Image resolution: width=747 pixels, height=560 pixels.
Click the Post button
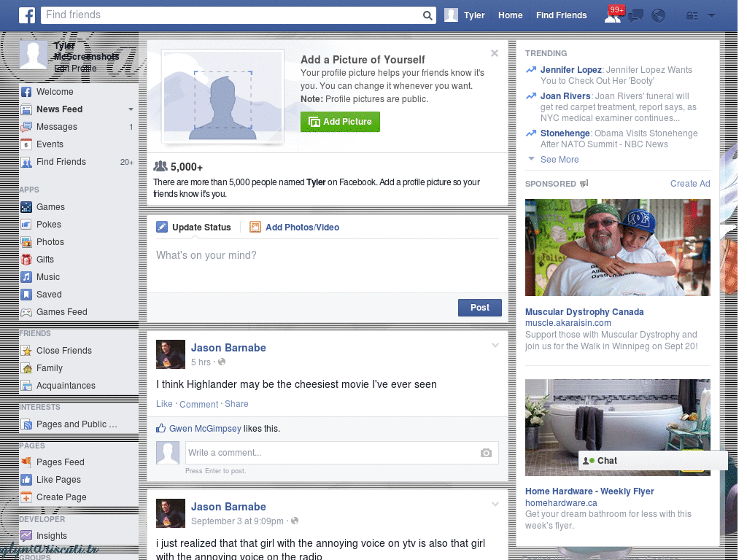pyautogui.click(x=480, y=308)
